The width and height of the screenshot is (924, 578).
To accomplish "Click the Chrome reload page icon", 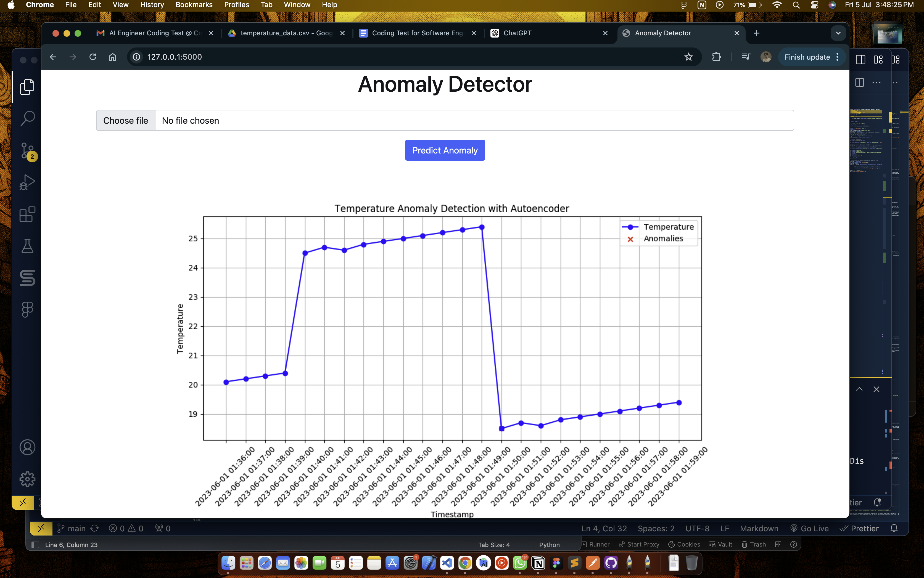I will click(x=93, y=57).
